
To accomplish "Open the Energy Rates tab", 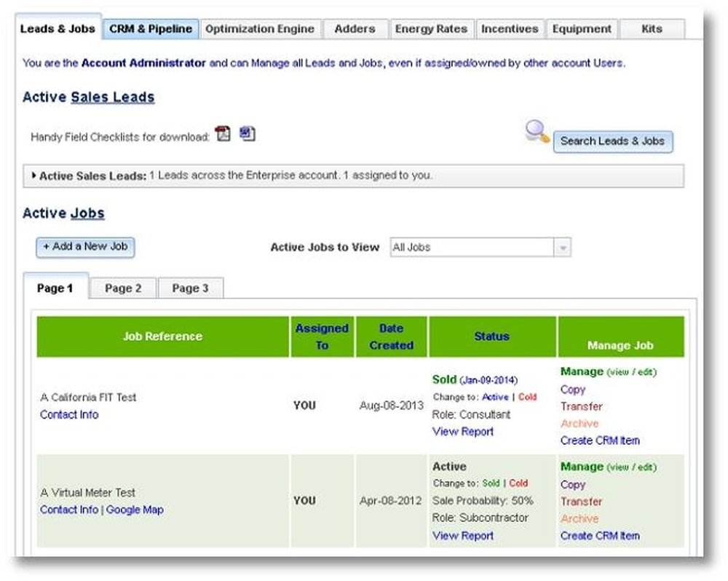I will point(432,29).
